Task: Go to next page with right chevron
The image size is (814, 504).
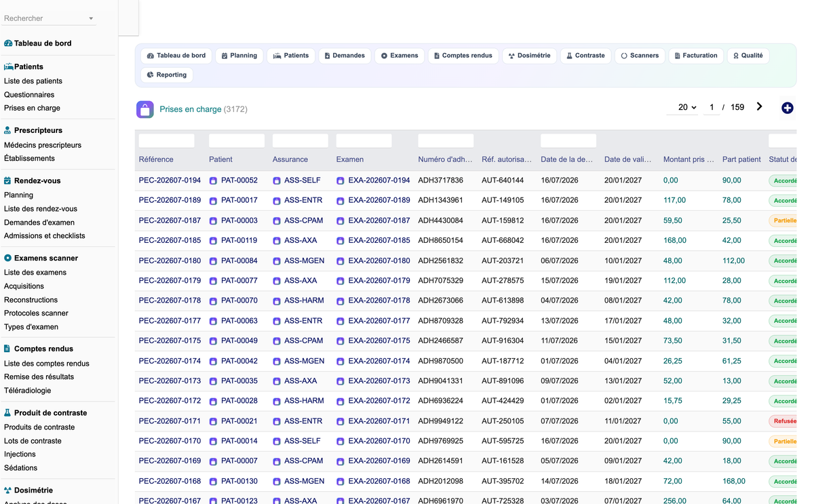Action: point(759,106)
